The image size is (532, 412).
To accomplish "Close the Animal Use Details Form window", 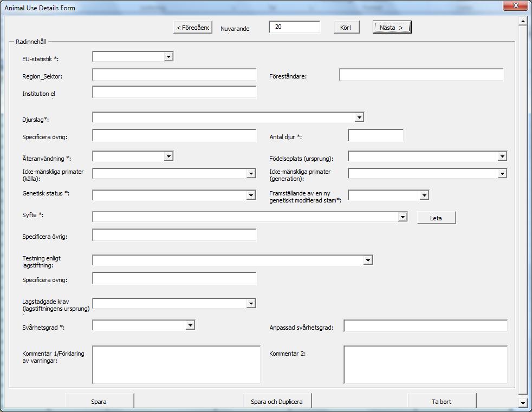I will 515,5.
